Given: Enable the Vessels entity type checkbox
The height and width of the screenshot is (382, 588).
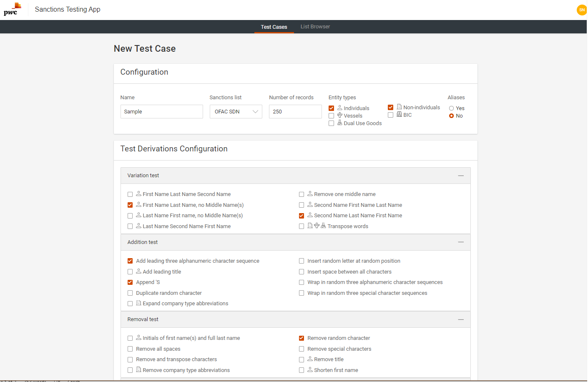Looking at the screenshot, I should pos(332,116).
